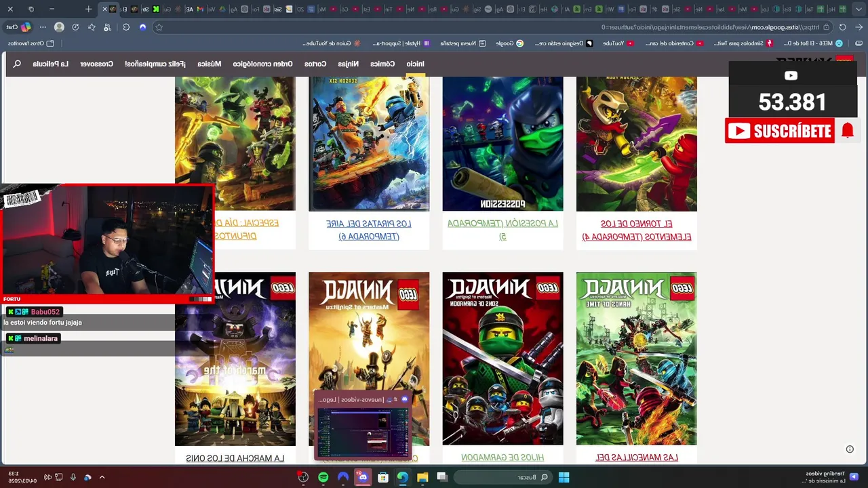
Task: Open the browser extensions puzzle icon
Action: [126, 27]
